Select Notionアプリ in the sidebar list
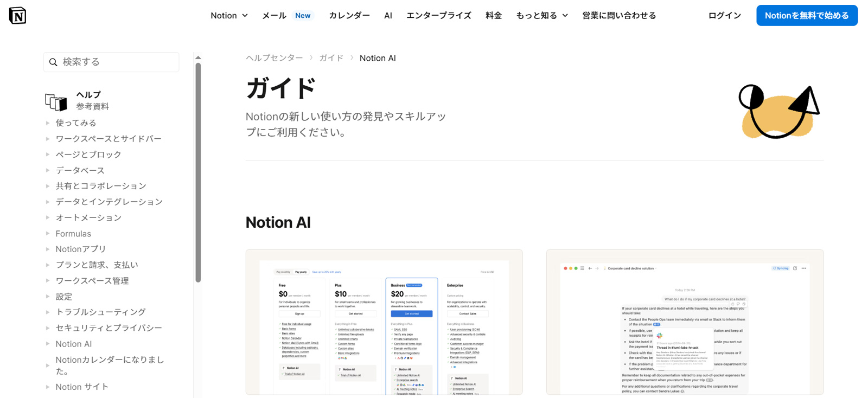 81,249
